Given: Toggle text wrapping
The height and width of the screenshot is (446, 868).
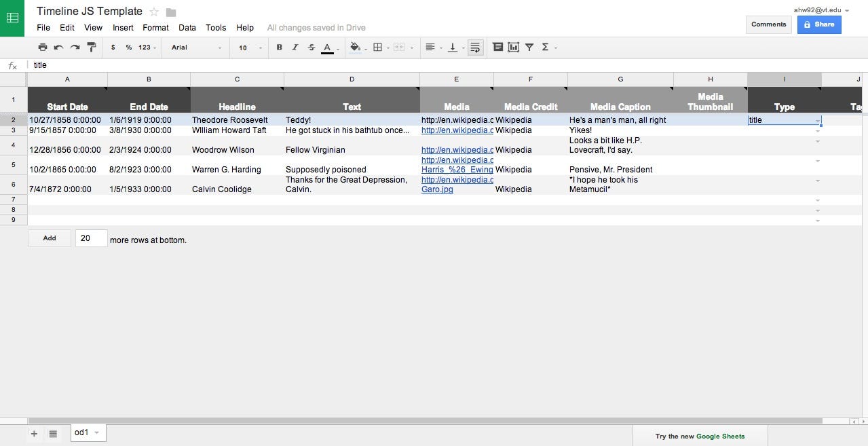Looking at the screenshot, I should click(x=474, y=47).
